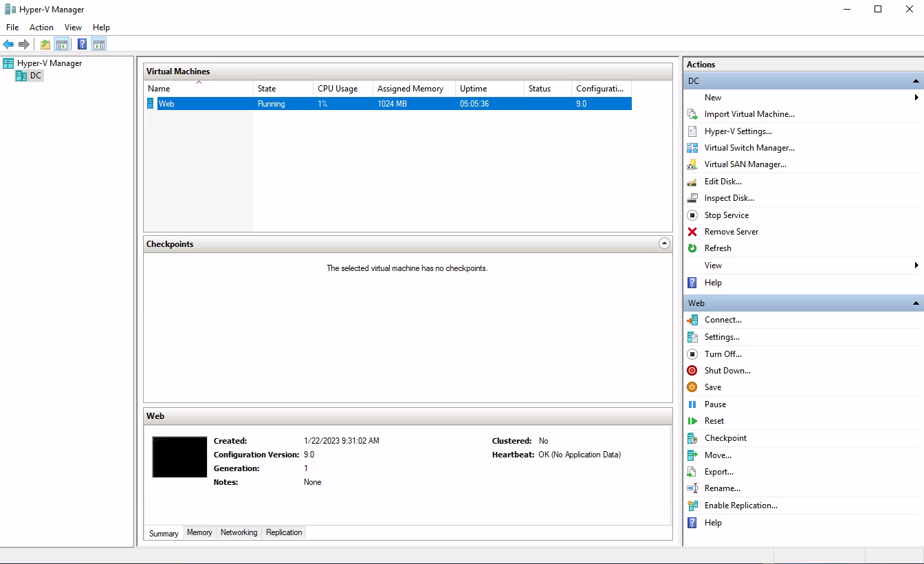Screen dimensions: 924x564
Task: Click Help text under DC actions
Action: pyautogui.click(x=713, y=283)
